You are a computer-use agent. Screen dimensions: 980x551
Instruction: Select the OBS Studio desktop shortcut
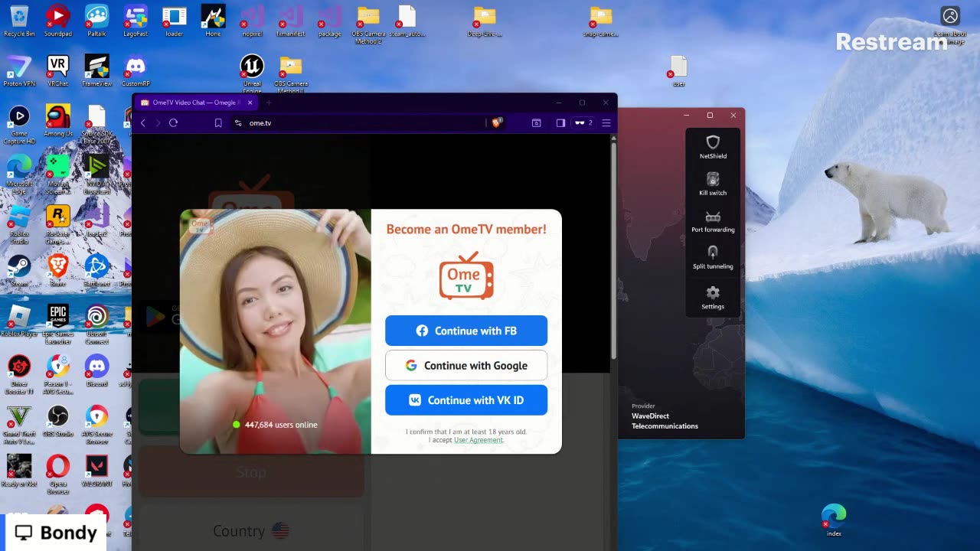(58, 421)
